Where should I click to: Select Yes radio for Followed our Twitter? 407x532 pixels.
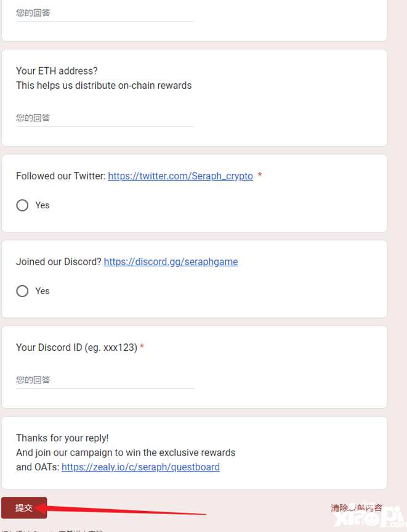(x=22, y=205)
